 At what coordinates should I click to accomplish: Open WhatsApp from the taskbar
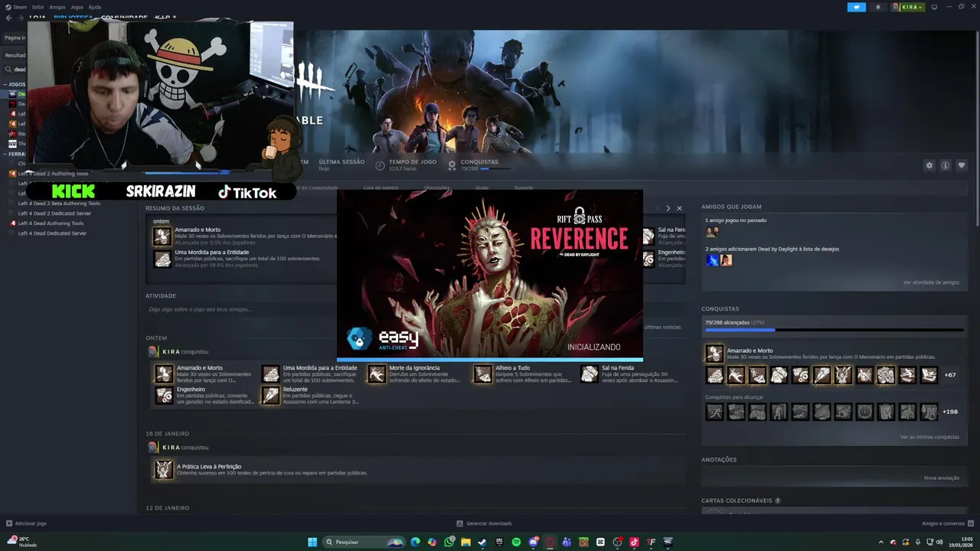click(x=449, y=542)
